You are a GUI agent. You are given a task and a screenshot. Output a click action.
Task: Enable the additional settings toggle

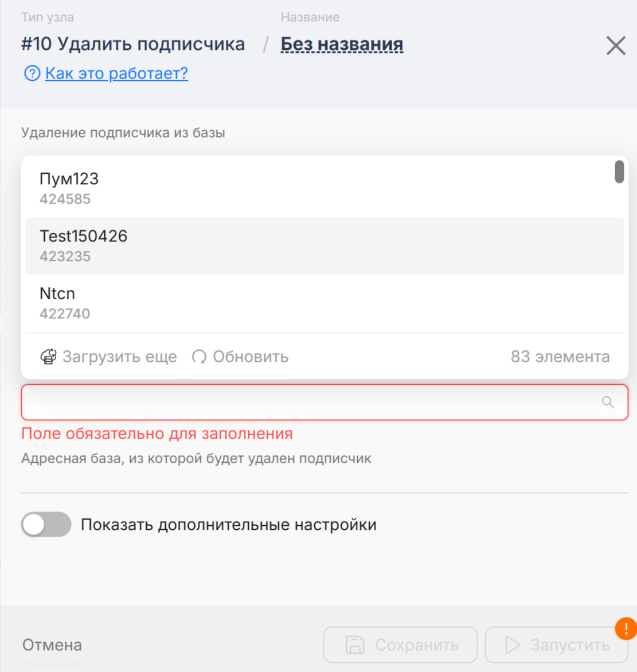[46, 525]
